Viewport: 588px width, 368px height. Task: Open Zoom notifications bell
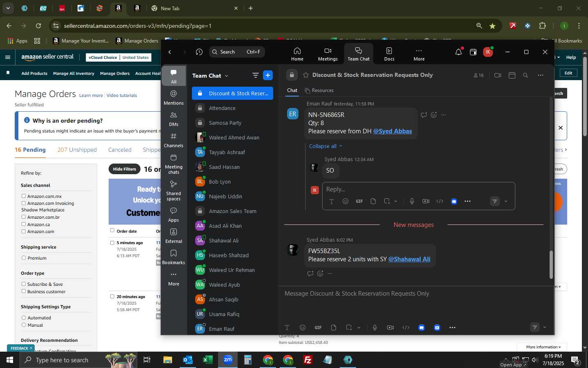[459, 52]
